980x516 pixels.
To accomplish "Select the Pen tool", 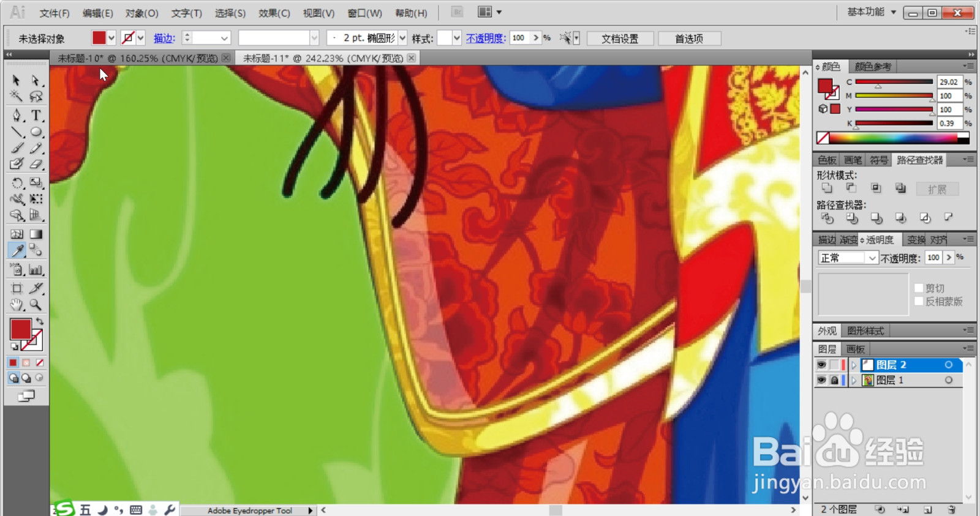I will [17, 115].
